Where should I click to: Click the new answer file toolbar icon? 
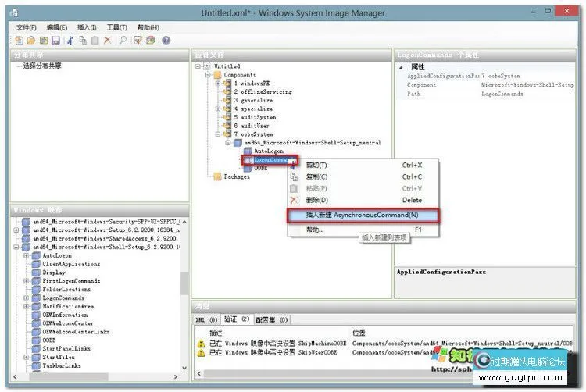(20, 40)
